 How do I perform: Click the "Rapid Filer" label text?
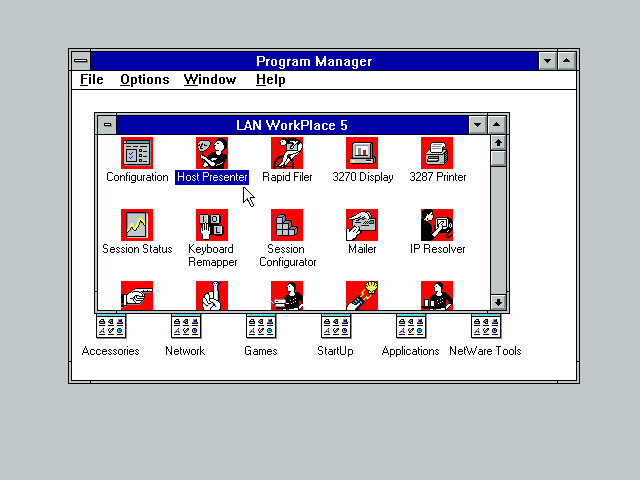click(287, 177)
